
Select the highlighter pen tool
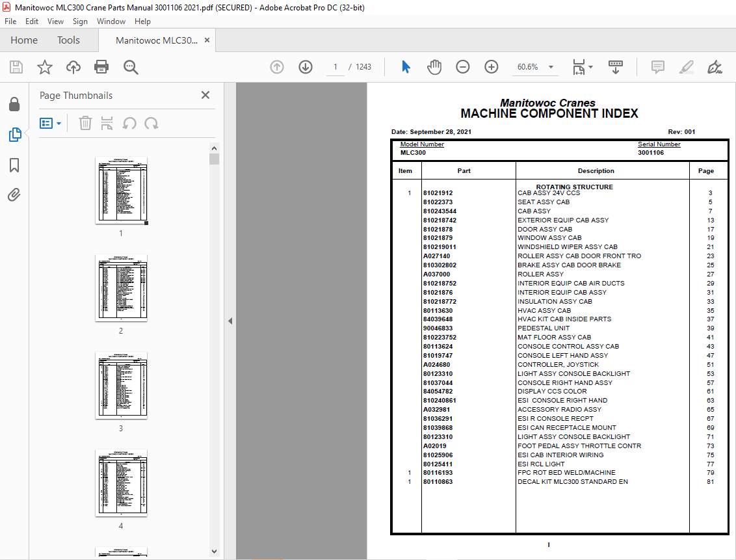click(x=686, y=67)
